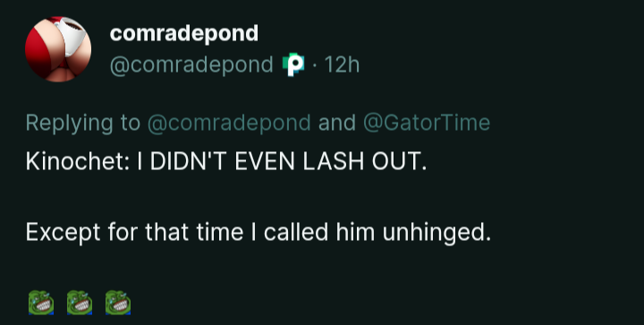Click the first laughing Pepe emoji
The width and height of the screenshot is (644, 325).
coord(41,303)
